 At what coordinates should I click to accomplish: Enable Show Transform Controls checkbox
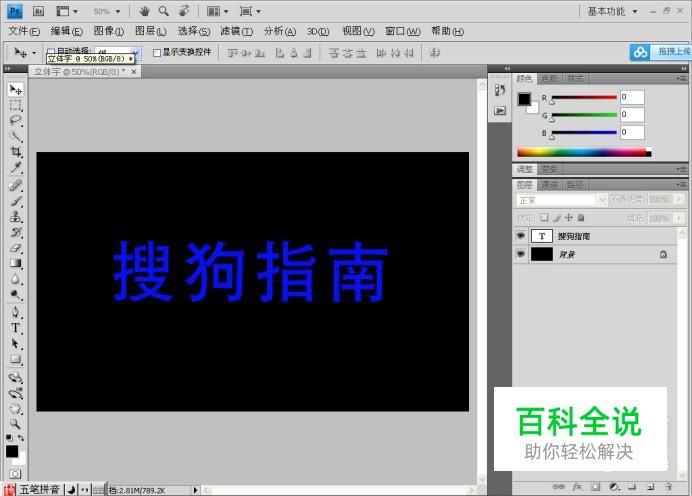[x=156, y=53]
